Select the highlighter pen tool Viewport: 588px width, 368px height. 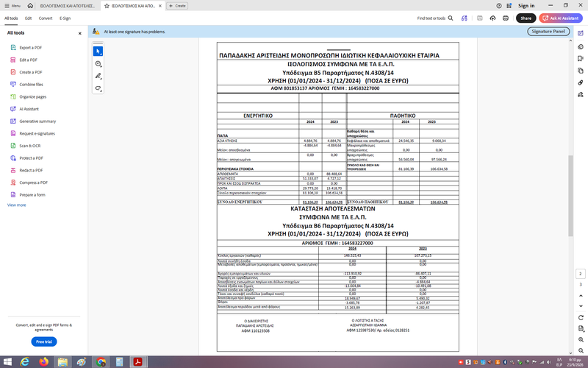[x=98, y=76]
